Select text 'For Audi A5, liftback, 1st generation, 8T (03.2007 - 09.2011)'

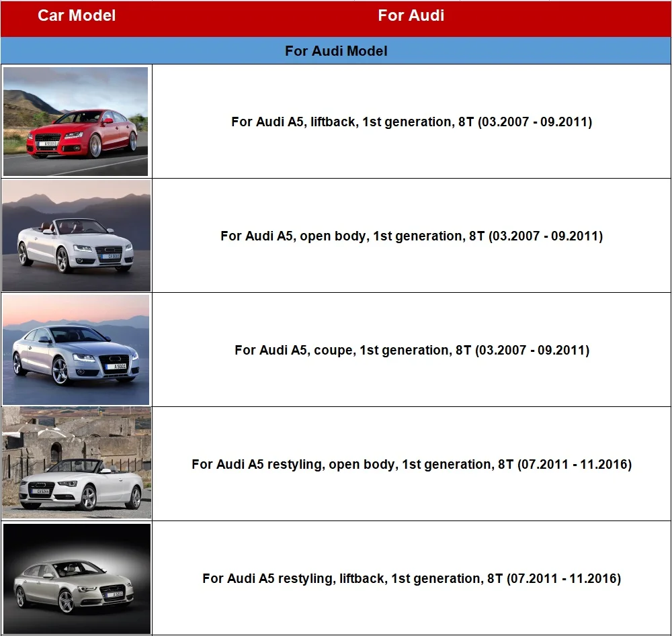point(411,122)
